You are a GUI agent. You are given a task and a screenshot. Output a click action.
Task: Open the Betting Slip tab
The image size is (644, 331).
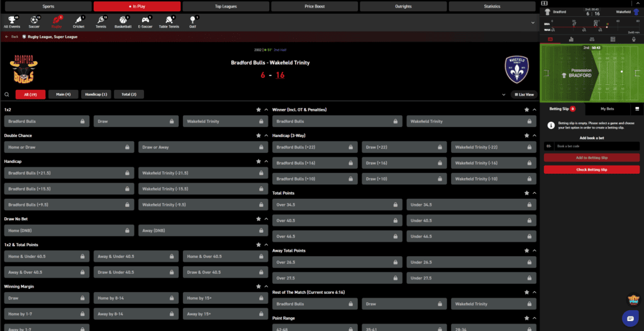(562, 109)
